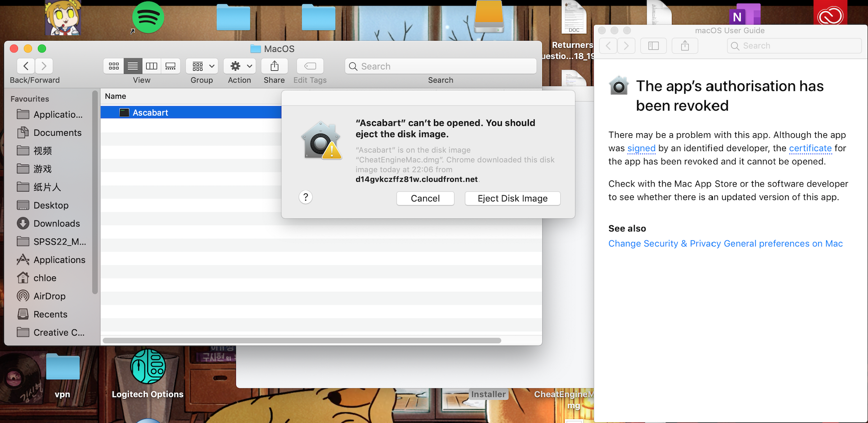This screenshot has height=423, width=868.
Task: Click the OneNote desktop icon
Action: click(745, 15)
